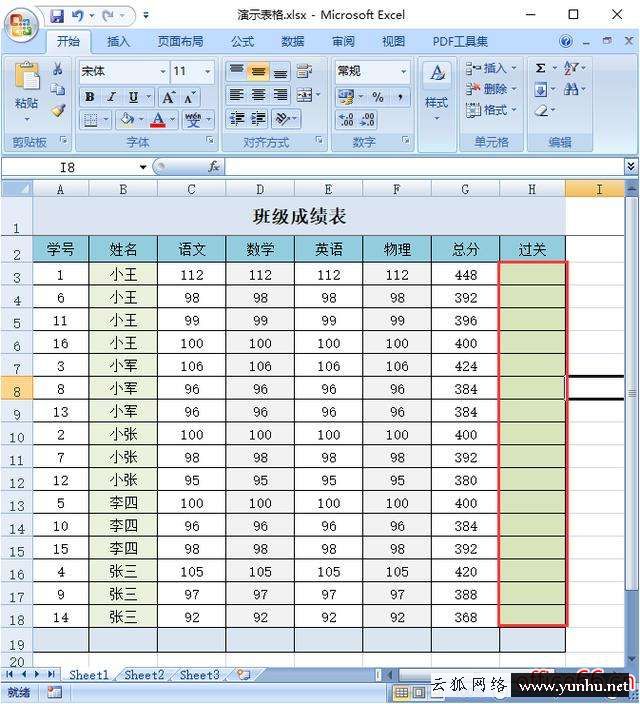
Task: Open the PDF工具集 ribbon tab
Action: click(460, 42)
